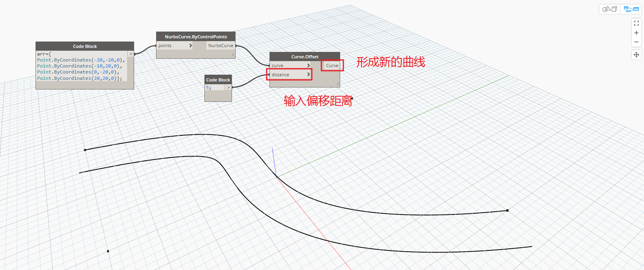Zoom in with the plus button
The height and width of the screenshot is (270, 644).
[x=636, y=33]
